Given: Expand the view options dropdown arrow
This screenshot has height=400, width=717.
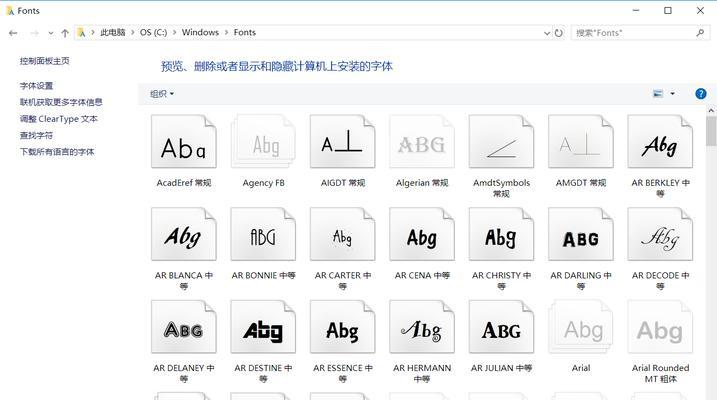Looking at the screenshot, I should (672, 94).
